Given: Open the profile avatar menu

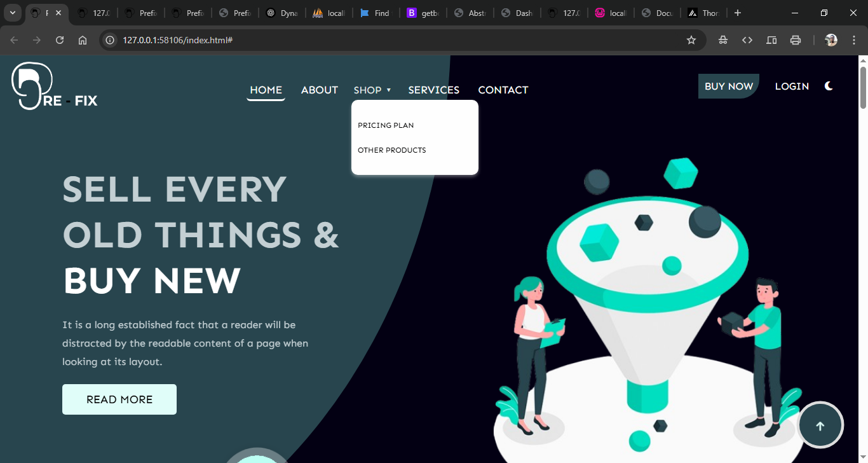Looking at the screenshot, I should 831,40.
